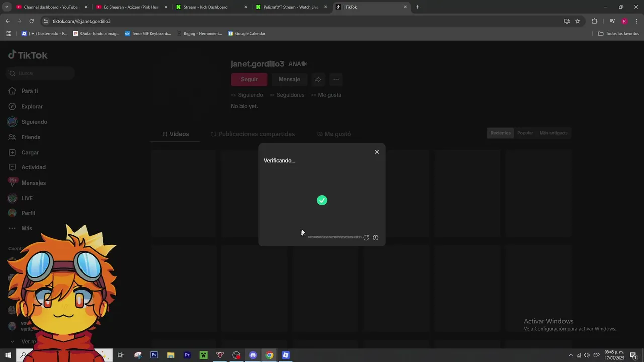Open Quitar fondo a imagen bookmark
644x362 pixels.
97,34
